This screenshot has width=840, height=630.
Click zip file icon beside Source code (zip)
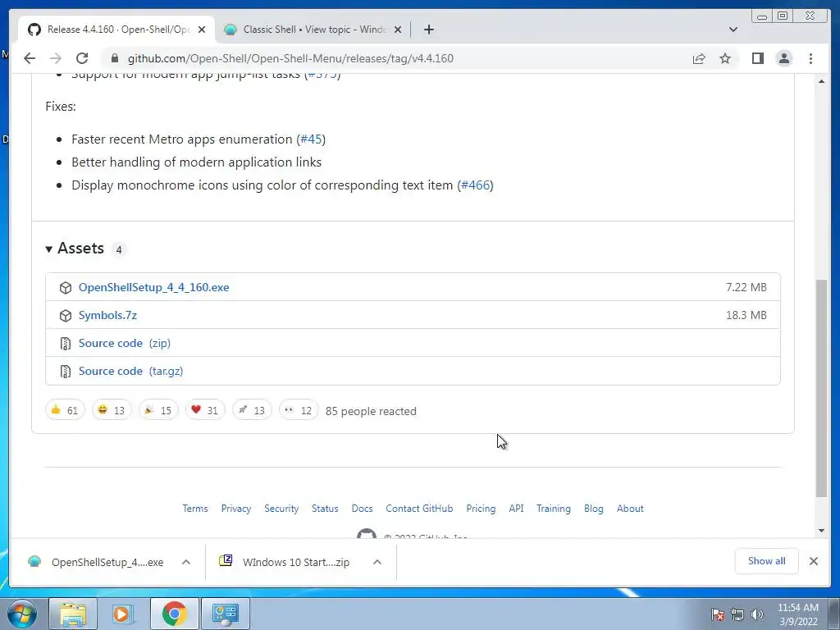(x=66, y=344)
